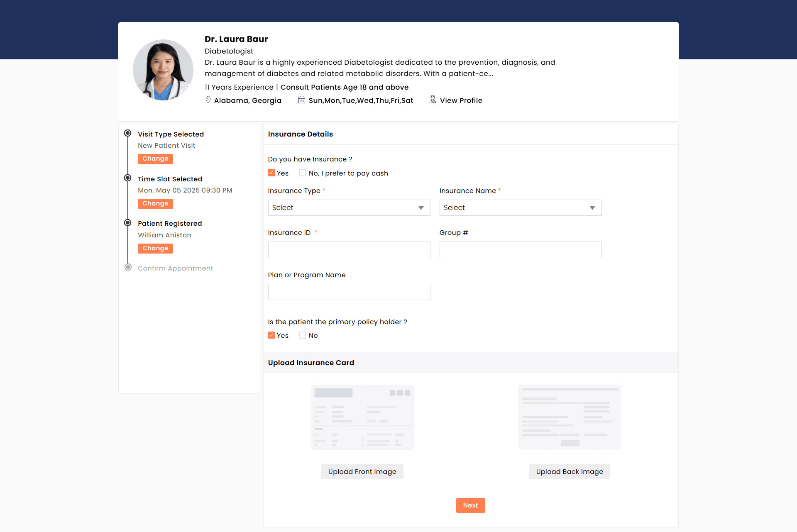
Task: Click the Time Slot Selected step indicator
Action: tap(128, 178)
